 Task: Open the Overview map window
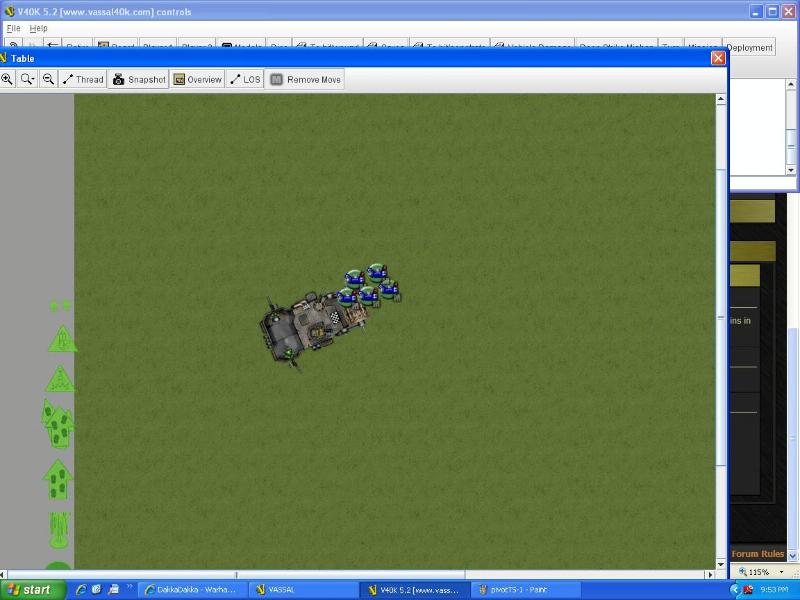click(197, 79)
